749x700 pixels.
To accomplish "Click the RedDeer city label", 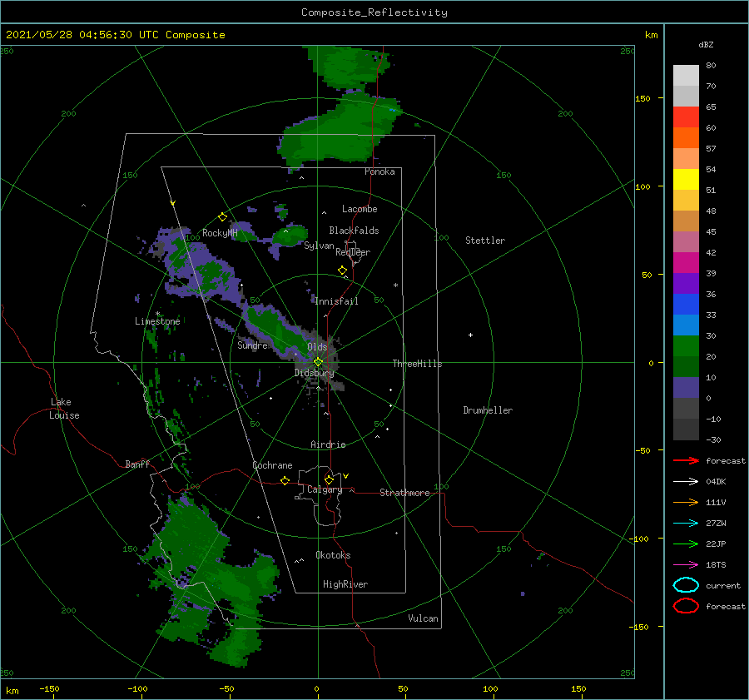I will (x=353, y=252).
